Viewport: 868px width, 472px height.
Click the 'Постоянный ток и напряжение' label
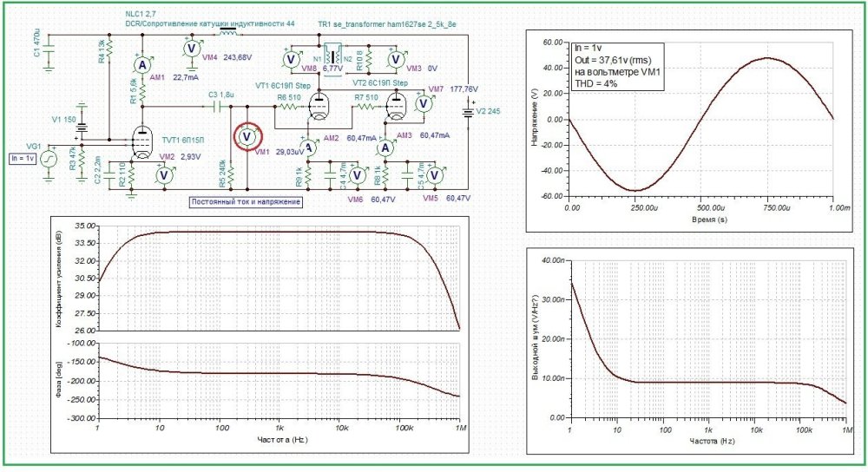[x=245, y=201]
